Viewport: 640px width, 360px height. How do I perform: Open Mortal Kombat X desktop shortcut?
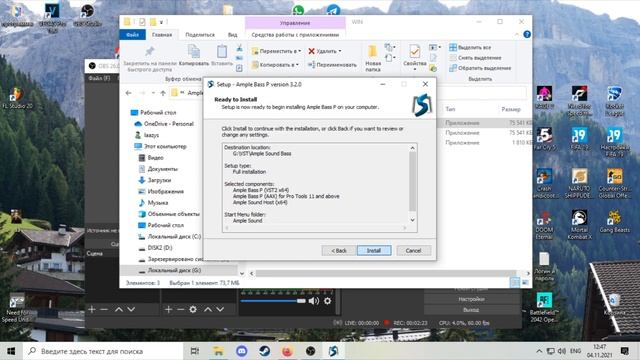coord(579,225)
